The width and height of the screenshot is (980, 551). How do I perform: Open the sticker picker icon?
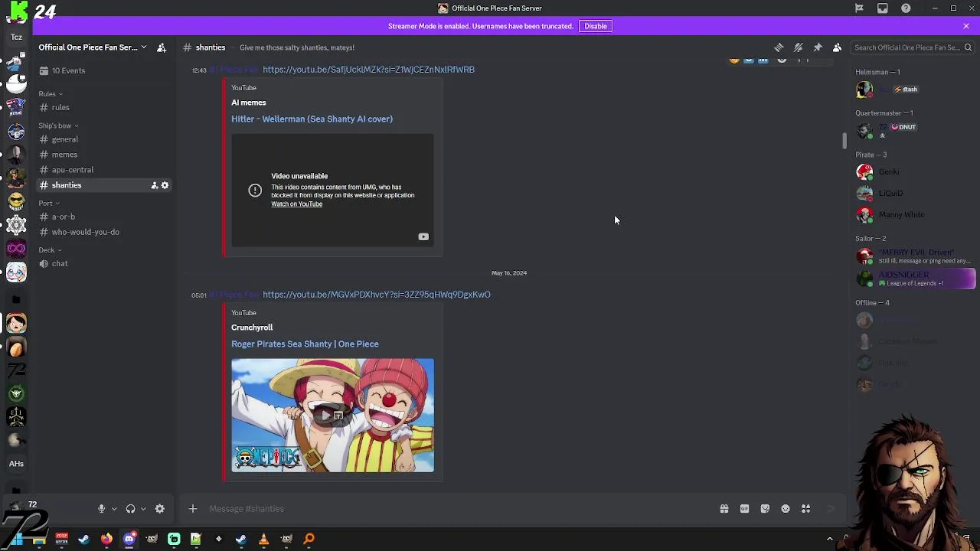click(x=765, y=509)
